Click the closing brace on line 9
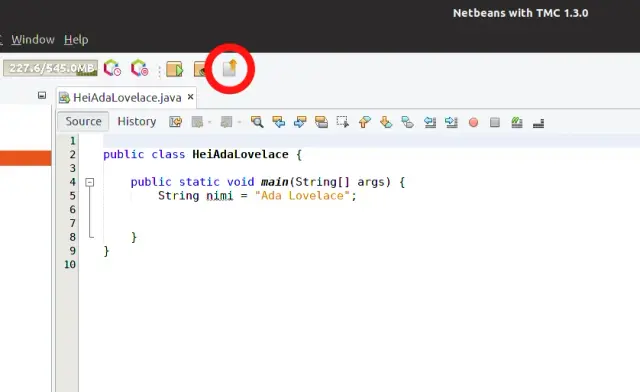The image size is (640, 392). coord(107,251)
